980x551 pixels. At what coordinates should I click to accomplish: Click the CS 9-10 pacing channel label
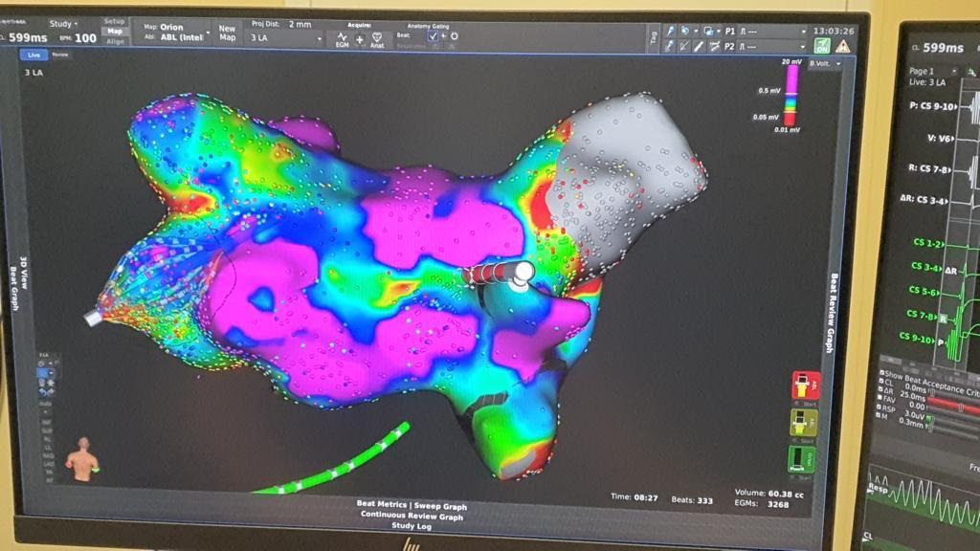(x=931, y=106)
